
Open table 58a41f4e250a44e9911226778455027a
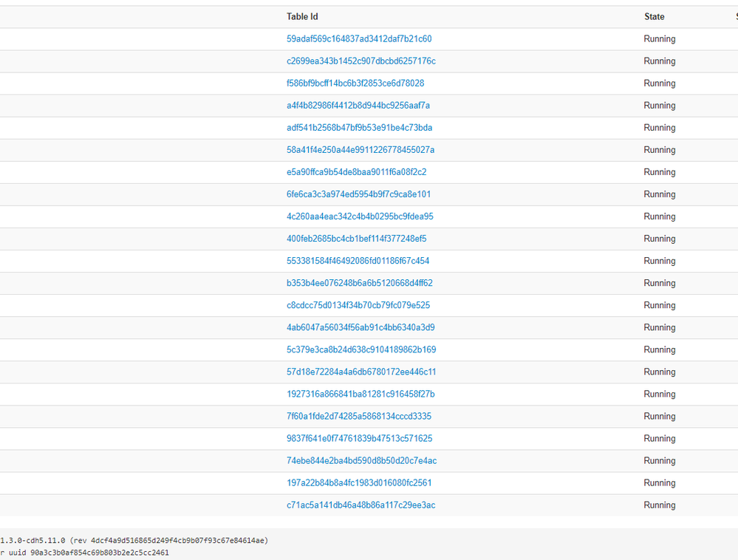click(x=358, y=149)
